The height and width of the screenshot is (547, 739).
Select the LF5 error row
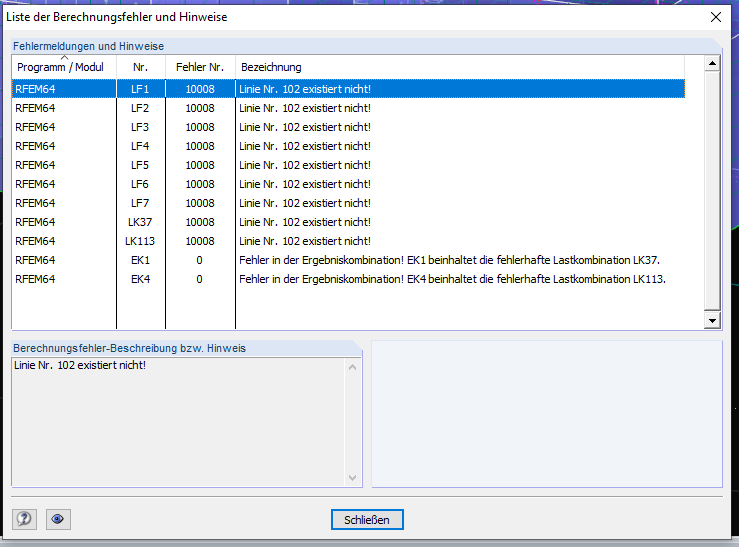[348, 165]
